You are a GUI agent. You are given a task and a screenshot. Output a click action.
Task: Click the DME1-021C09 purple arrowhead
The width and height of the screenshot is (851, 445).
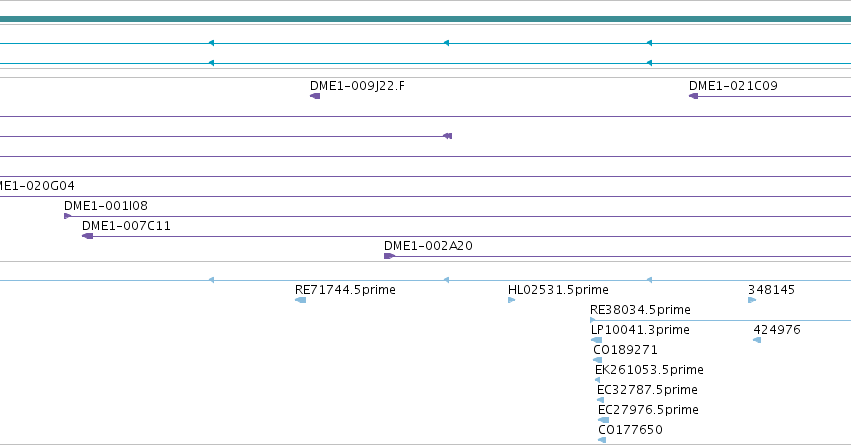pyautogui.click(x=693, y=96)
